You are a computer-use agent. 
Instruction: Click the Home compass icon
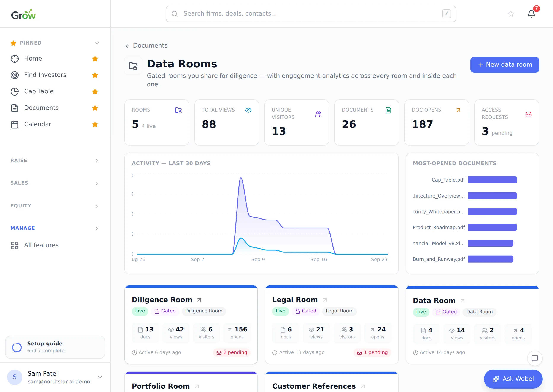click(15, 59)
